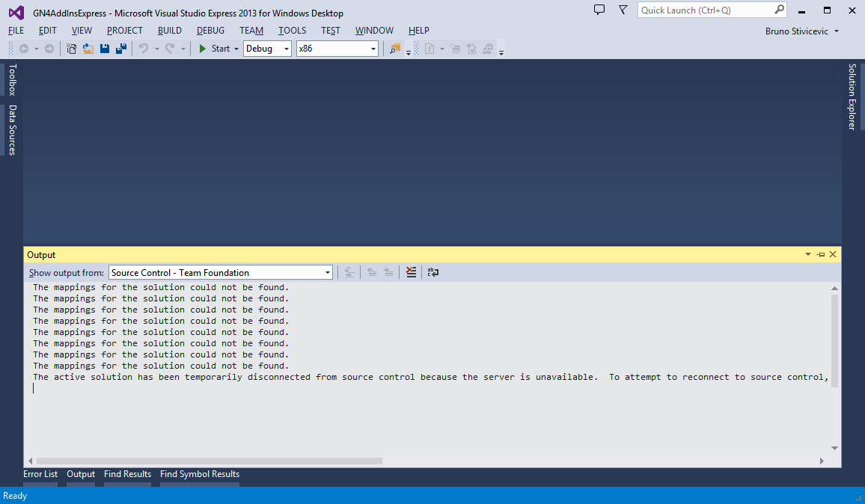Image resolution: width=865 pixels, height=504 pixels.
Task: Click the Open File folder icon
Action: pos(88,49)
